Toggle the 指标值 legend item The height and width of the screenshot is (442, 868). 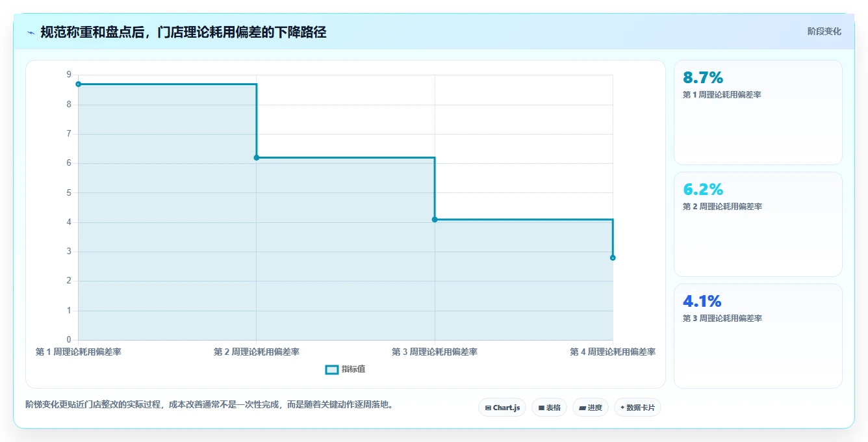click(345, 369)
